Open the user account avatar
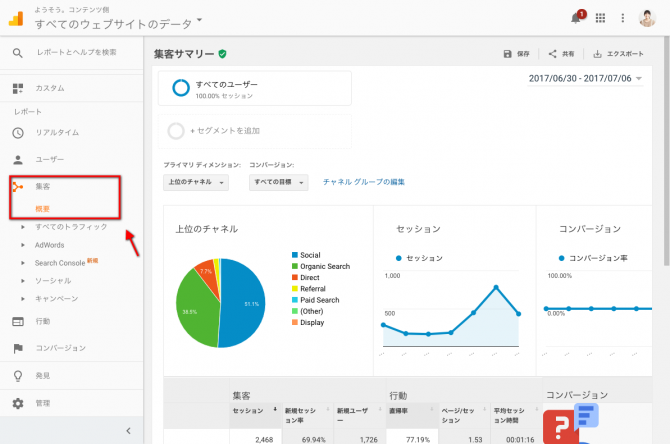 (647, 18)
